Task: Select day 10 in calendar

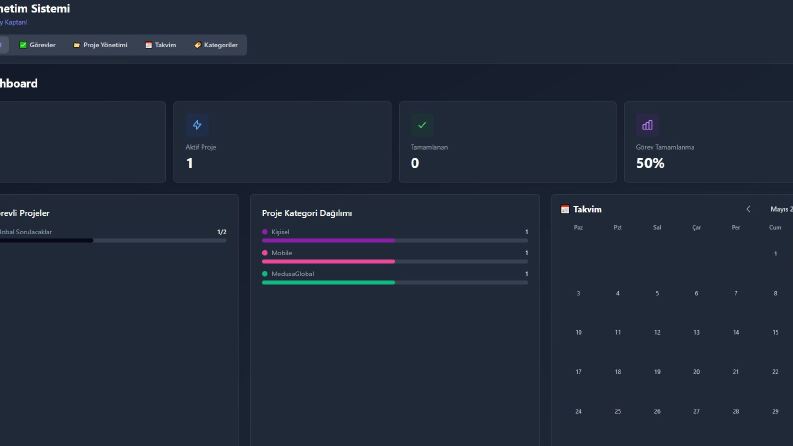Action: (x=578, y=332)
